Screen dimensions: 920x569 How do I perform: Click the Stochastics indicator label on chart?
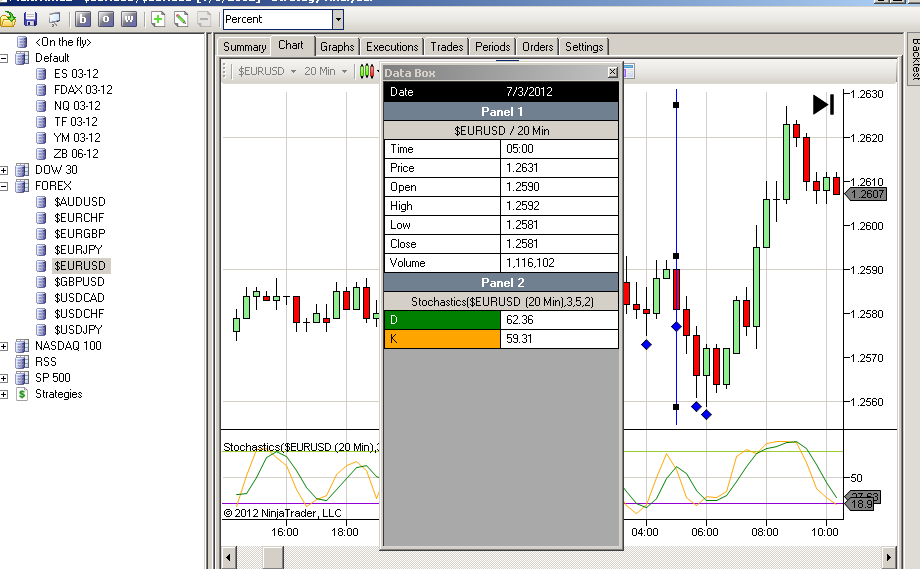301,447
